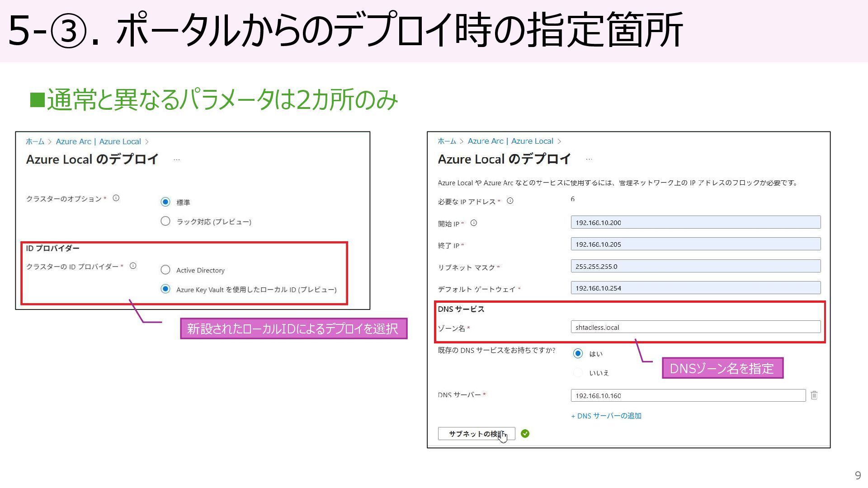868x488 pixels.
Task: Click green validation checkmark icon
Action: point(525,434)
